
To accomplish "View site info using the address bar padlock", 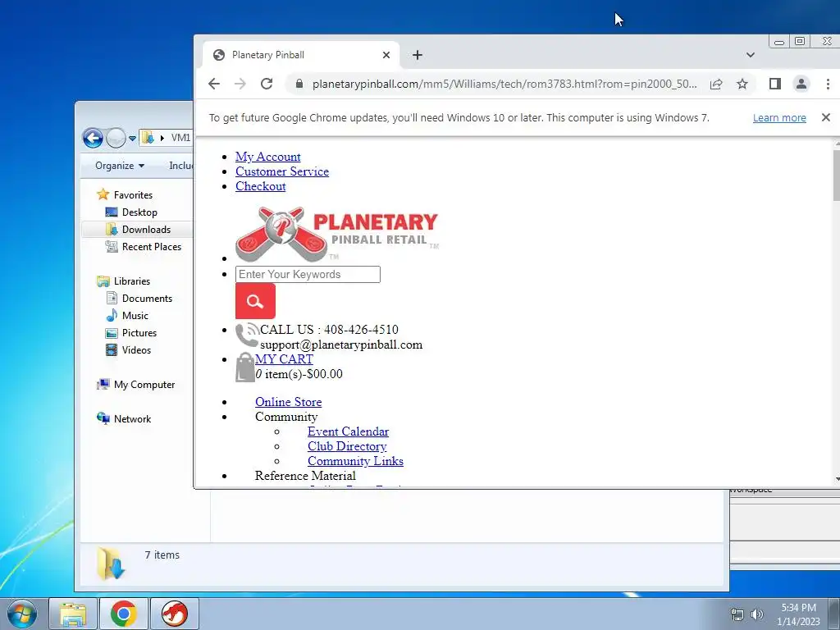I will 299,84.
